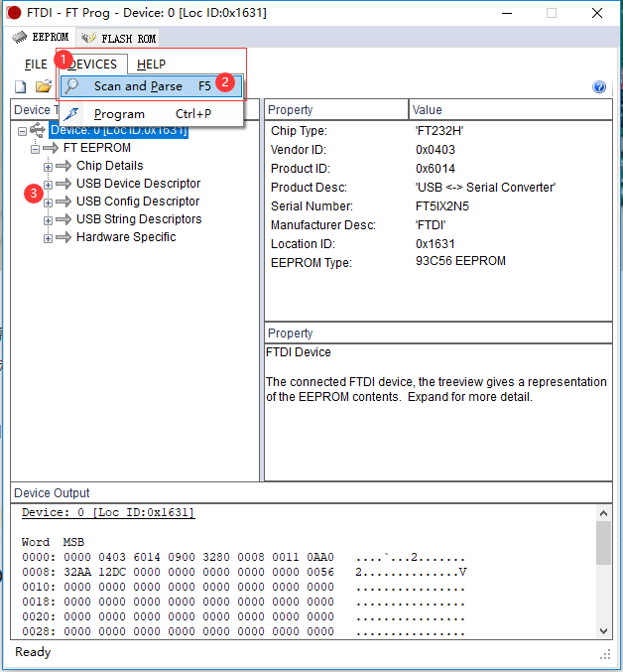623x672 pixels.
Task: Click the magnifier icon beside Scan and Parse
Action: click(x=71, y=85)
